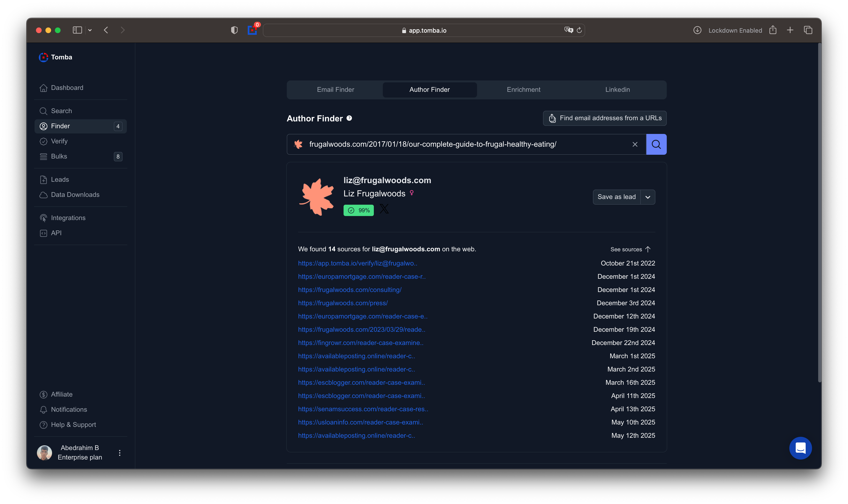Switch to the Enrichment tab

pyautogui.click(x=523, y=90)
